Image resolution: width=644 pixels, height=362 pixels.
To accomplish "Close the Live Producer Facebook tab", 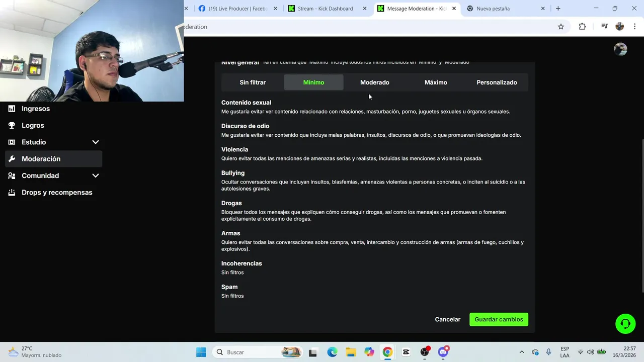I will pyautogui.click(x=275, y=9).
